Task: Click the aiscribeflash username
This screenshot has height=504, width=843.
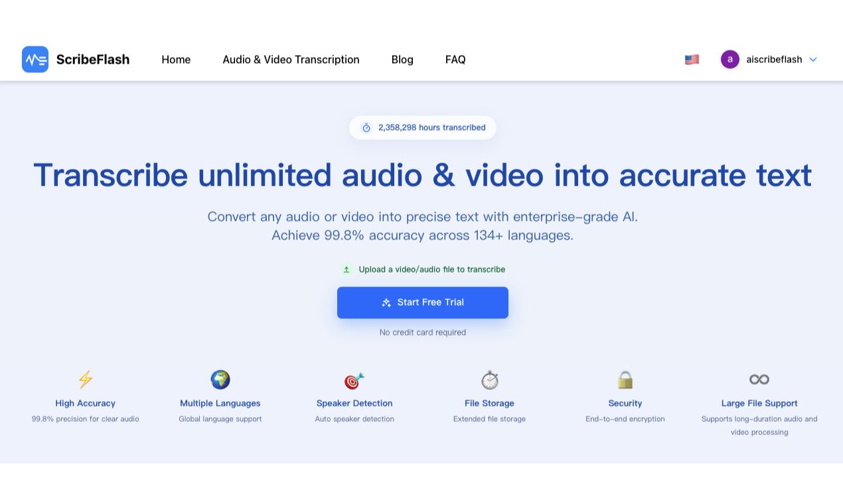Action: tap(774, 60)
